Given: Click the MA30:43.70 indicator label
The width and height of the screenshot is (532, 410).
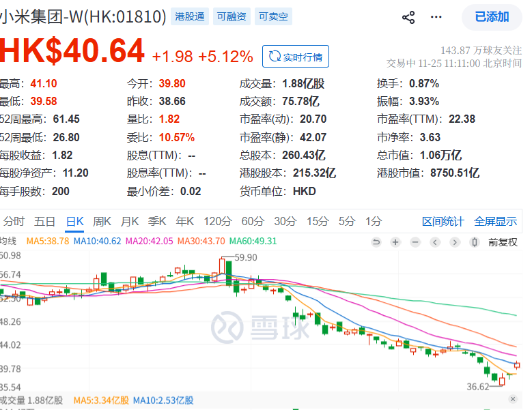Looking at the screenshot, I should pyautogui.click(x=201, y=241).
